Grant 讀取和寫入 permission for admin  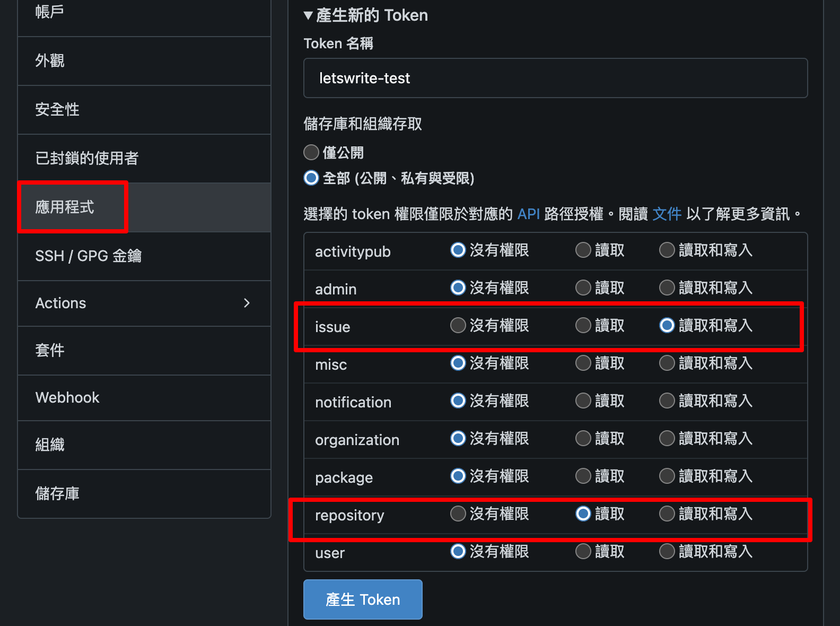(x=667, y=288)
